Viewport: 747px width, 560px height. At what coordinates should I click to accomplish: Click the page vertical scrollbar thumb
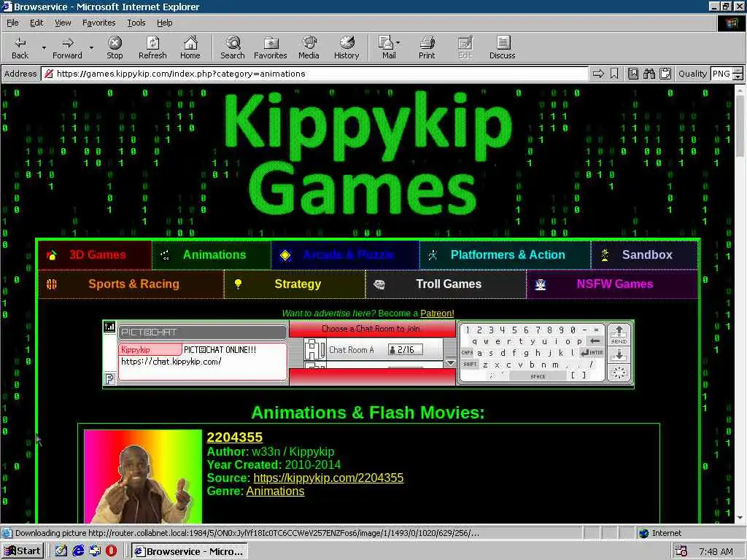pos(740,126)
